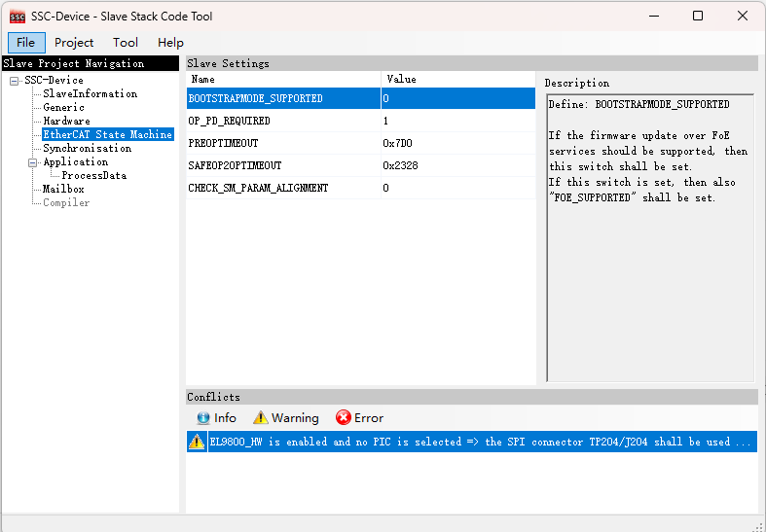Collapse the SSC-Device root node
Viewport: 766px width, 532px height.
tap(15, 81)
